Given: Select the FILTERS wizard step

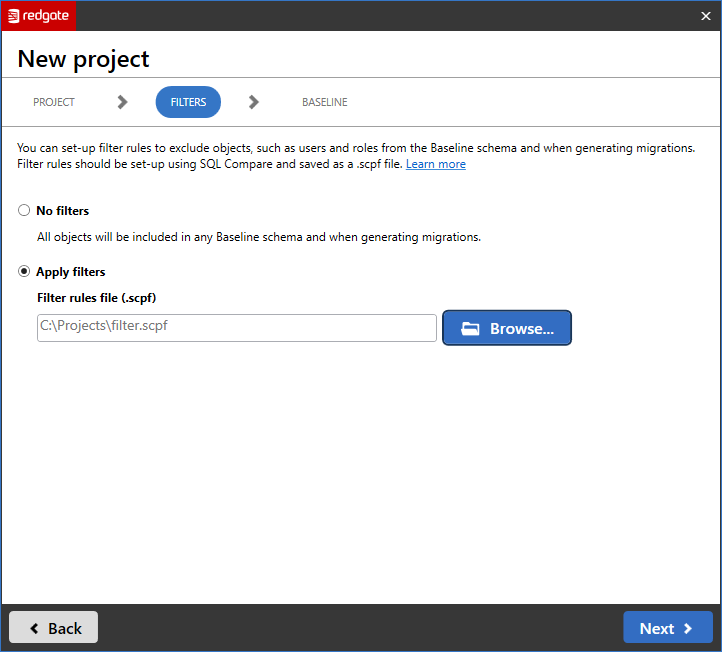Looking at the screenshot, I should [188, 102].
